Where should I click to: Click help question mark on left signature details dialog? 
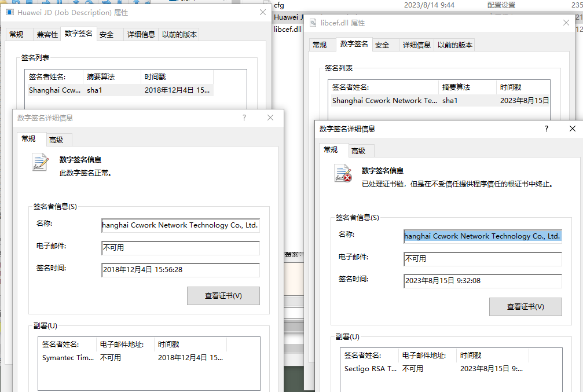[x=244, y=118]
